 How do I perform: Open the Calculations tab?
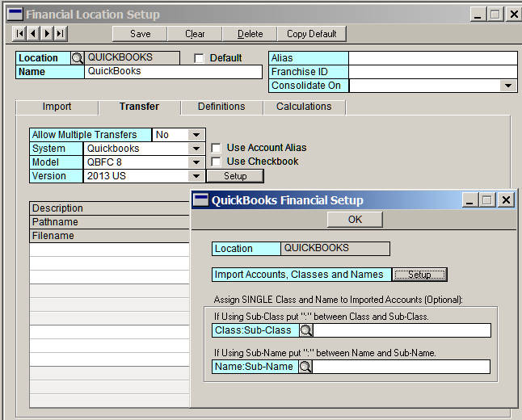pyautogui.click(x=304, y=107)
